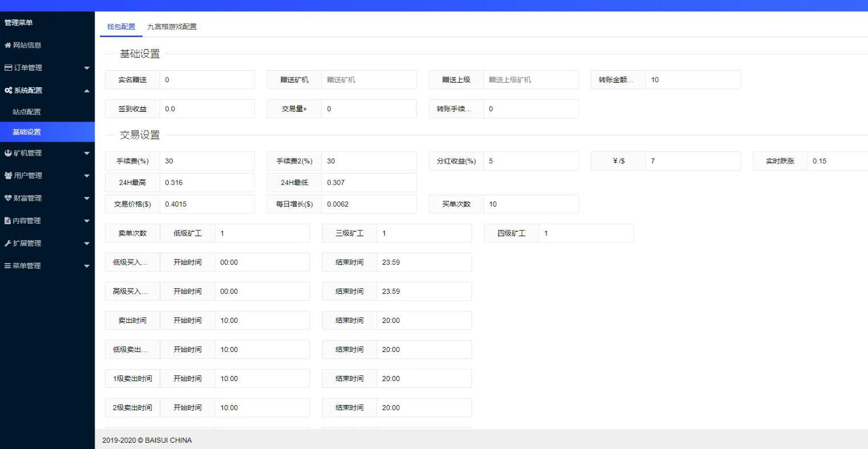This screenshot has width=868, height=449.
Task: Click the gears icon next to 系统配置
Action: pos(8,91)
